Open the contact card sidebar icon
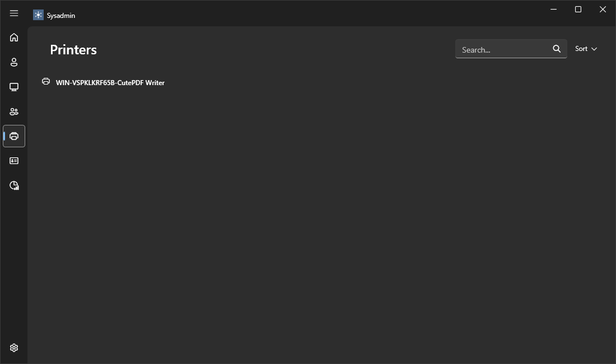 14,161
